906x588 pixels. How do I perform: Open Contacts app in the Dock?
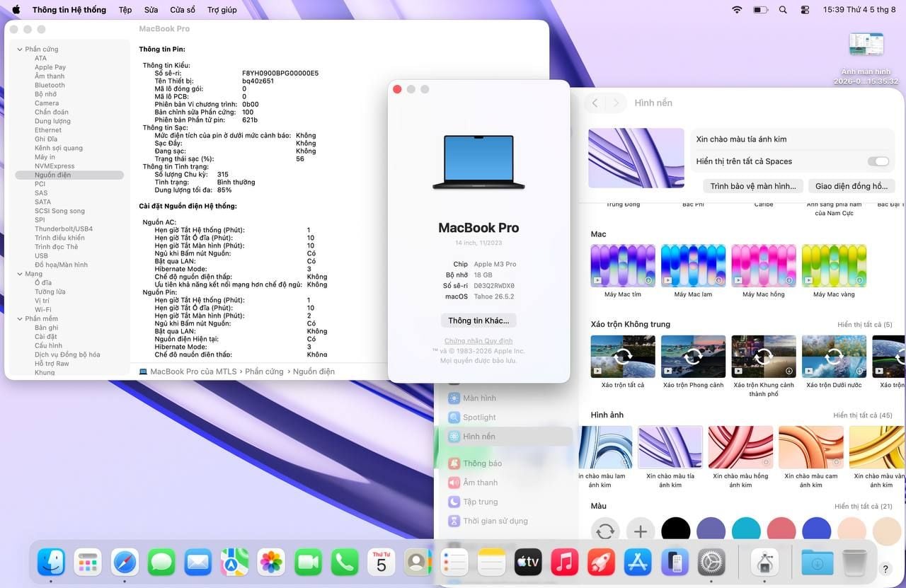click(x=418, y=563)
